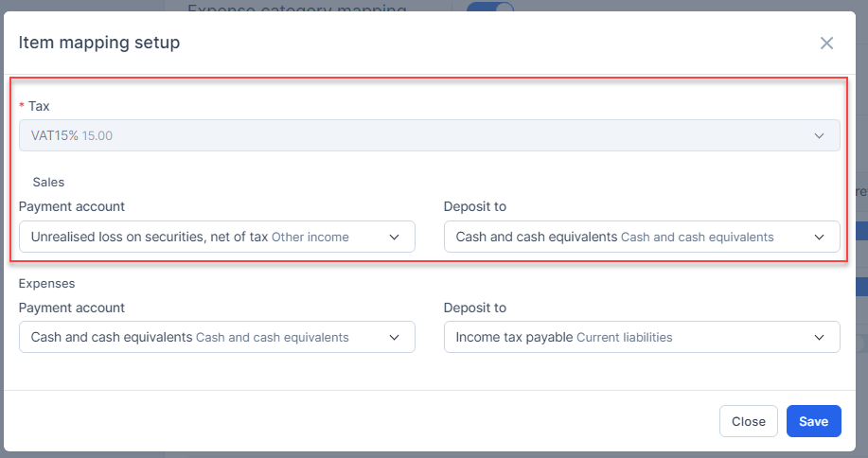Click chevron of Expenses Deposit to dropdown

(820, 337)
